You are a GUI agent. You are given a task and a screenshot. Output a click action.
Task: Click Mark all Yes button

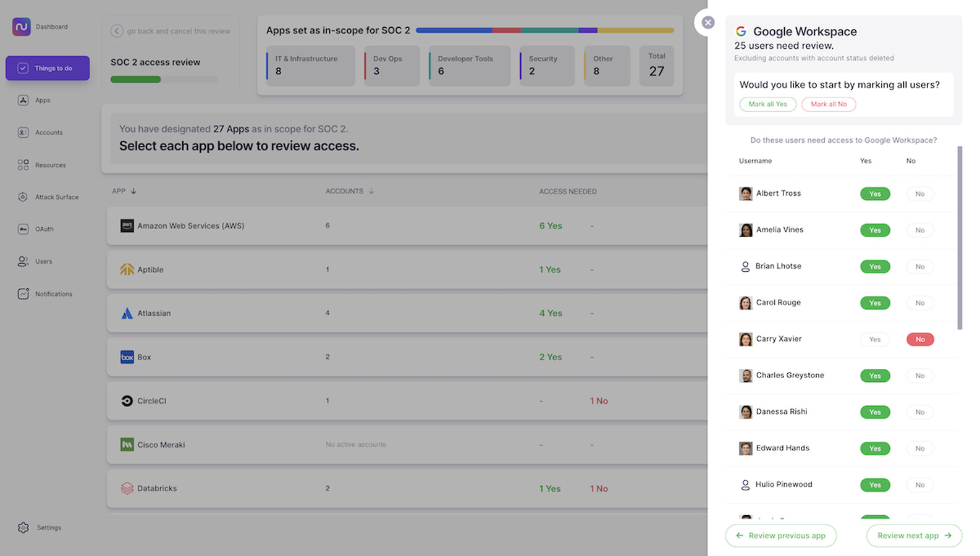(768, 104)
